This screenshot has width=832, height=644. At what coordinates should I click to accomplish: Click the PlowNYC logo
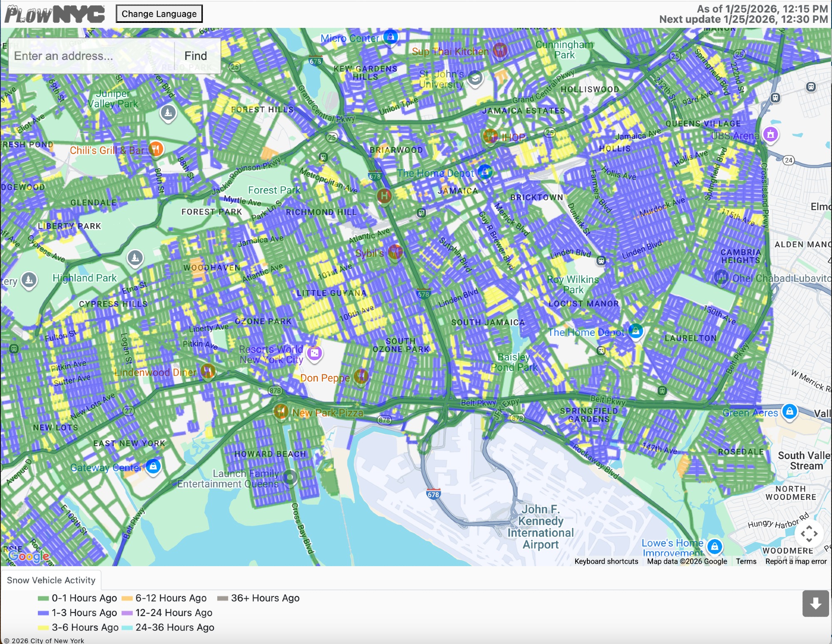point(55,14)
